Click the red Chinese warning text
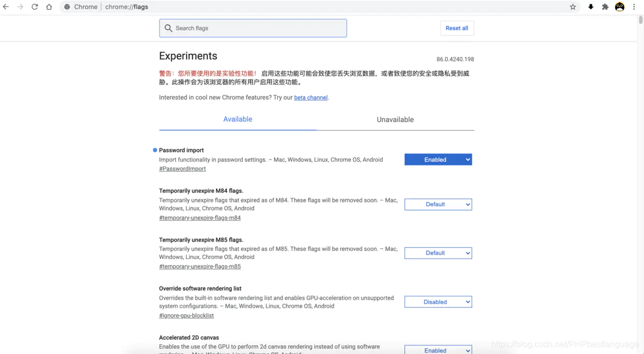 pos(208,74)
